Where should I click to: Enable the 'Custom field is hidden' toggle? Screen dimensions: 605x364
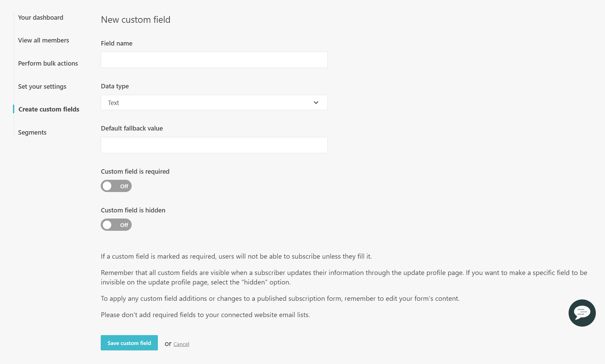(116, 225)
